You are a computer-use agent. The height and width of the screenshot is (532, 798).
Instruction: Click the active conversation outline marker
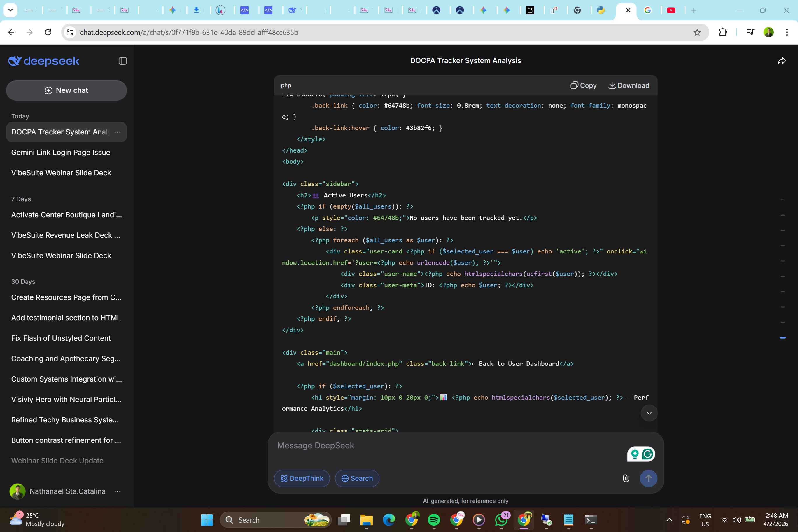tap(782, 337)
